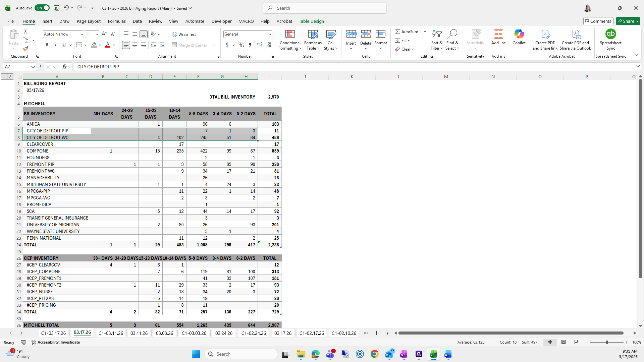Click the zoom slider handle
Viewport: 644px width, 362px height.
606,342
